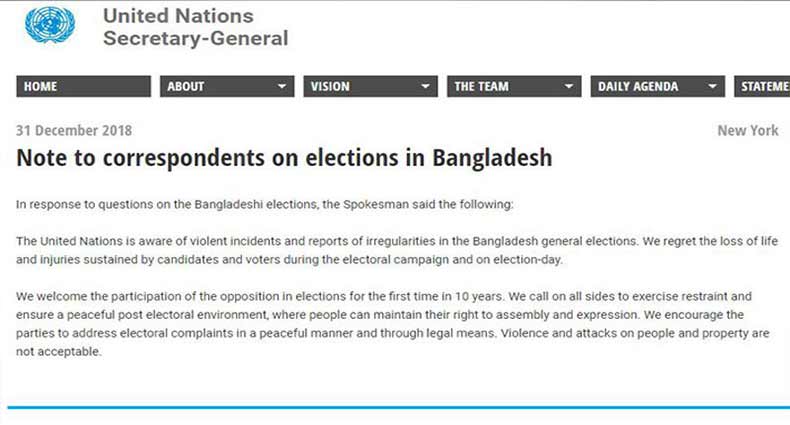Expand THE TEAM dropdown arrow

pyautogui.click(x=569, y=87)
